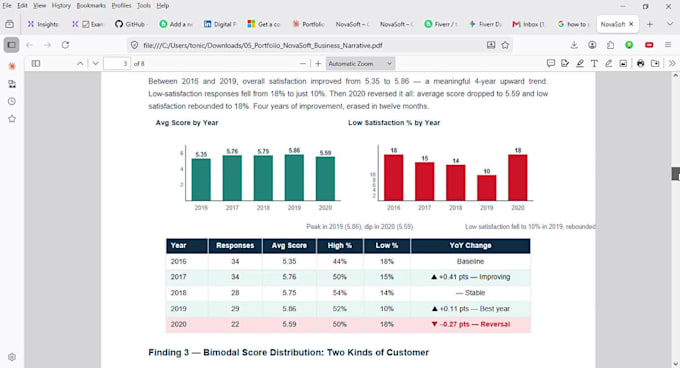This screenshot has width=680, height=368.
Task: Open sidebar settings gear icon
Action: [x=12, y=357]
